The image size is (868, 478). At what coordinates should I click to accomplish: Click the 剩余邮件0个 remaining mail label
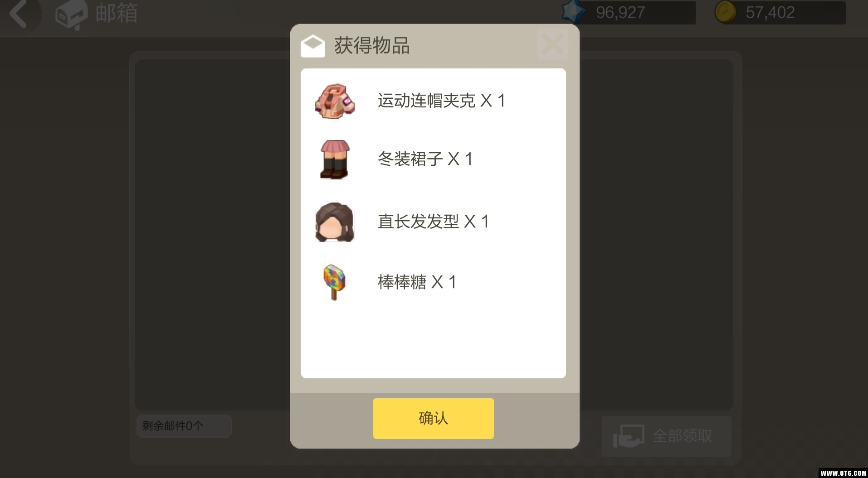[173, 426]
